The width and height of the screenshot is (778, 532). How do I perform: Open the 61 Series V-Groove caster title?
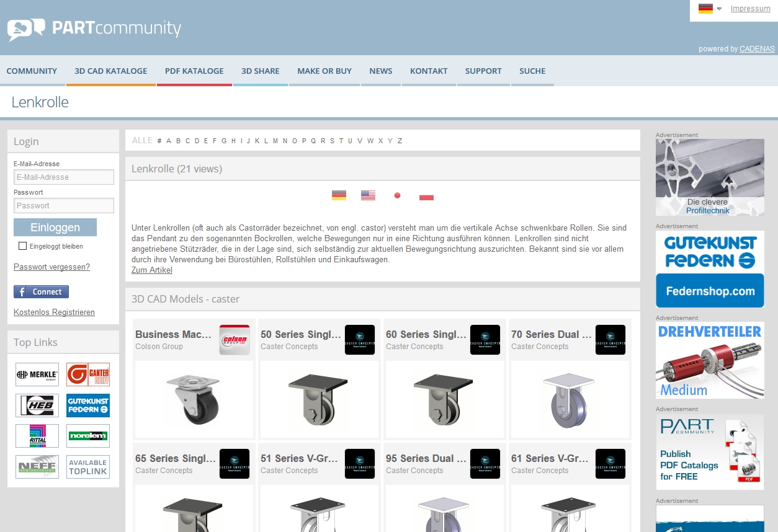coord(550,459)
